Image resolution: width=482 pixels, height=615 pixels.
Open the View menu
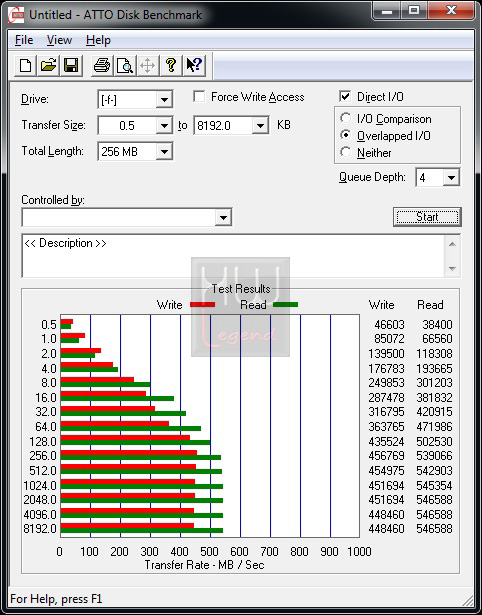(x=59, y=40)
